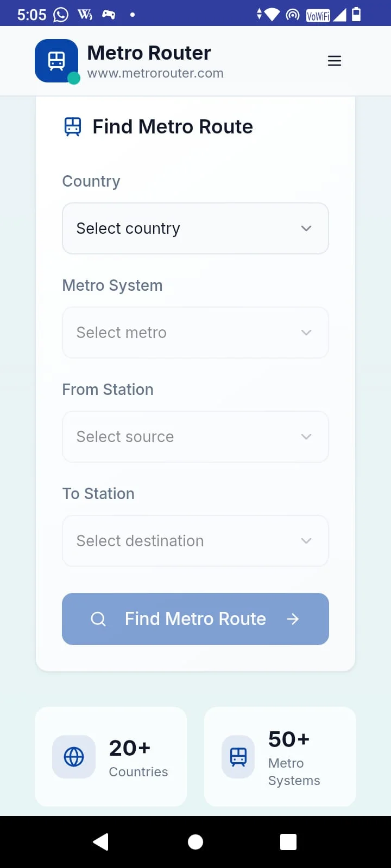Image resolution: width=391 pixels, height=868 pixels.
Task: Tap the Metro Router title text
Action: click(x=149, y=53)
